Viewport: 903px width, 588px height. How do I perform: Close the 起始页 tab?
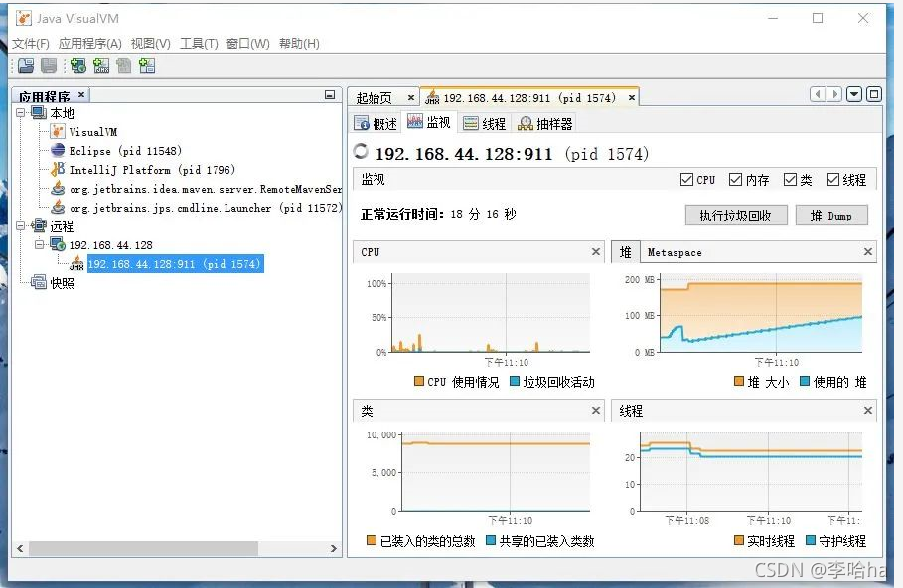point(411,98)
